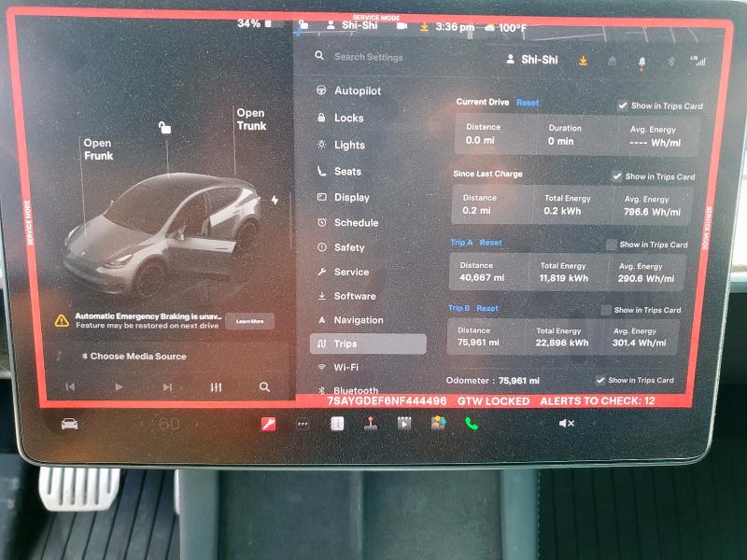This screenshot has height=560, width=747.
Task: Go to previous media track
Action: click(71, 386)
